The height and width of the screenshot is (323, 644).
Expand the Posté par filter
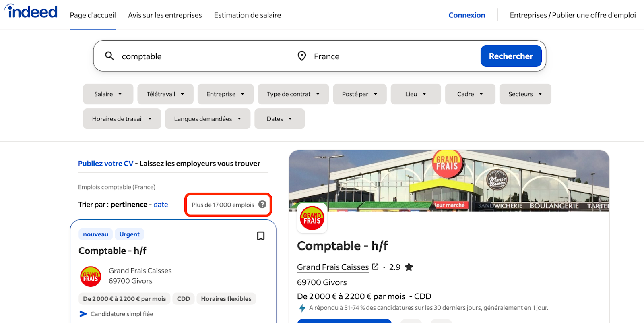[360, 94]
